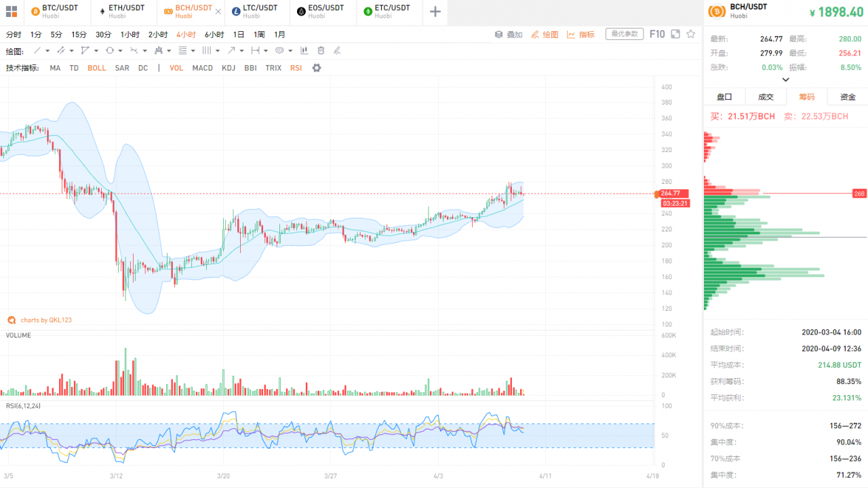Toggle the TRIX sub-indicator
The image size is (868, 488).
click(x=273, y=68)
